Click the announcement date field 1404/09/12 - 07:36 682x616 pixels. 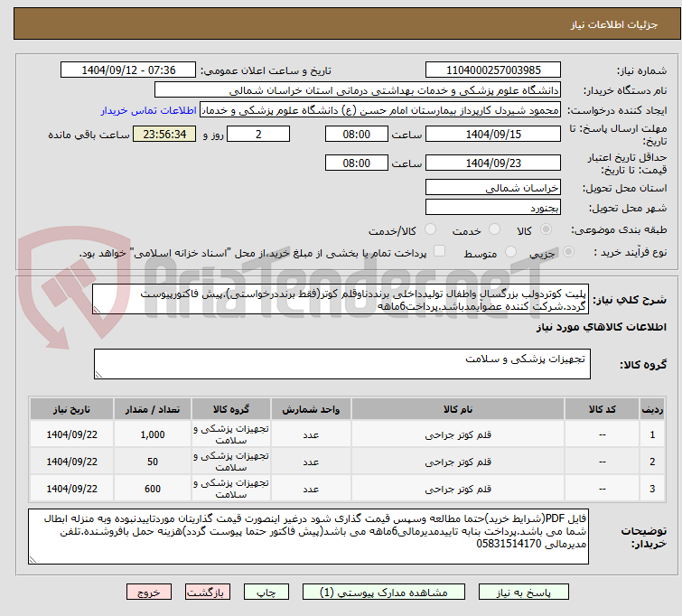pyautogui.click(x=128, y=70)
